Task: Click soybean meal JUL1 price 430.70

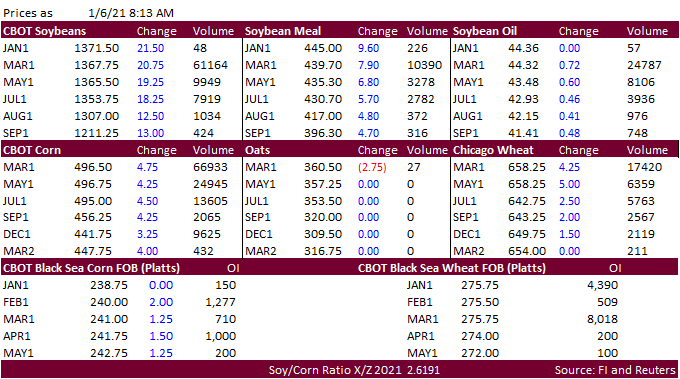Action: coord(323,99)
